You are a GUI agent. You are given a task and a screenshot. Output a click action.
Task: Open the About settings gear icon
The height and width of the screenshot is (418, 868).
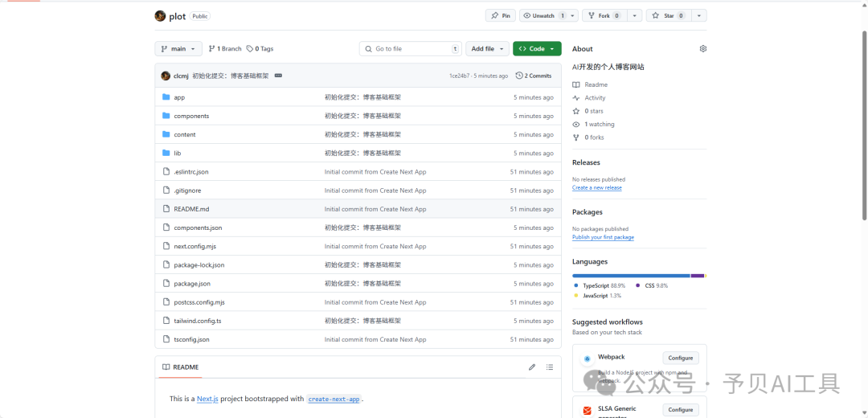point(703,49)
